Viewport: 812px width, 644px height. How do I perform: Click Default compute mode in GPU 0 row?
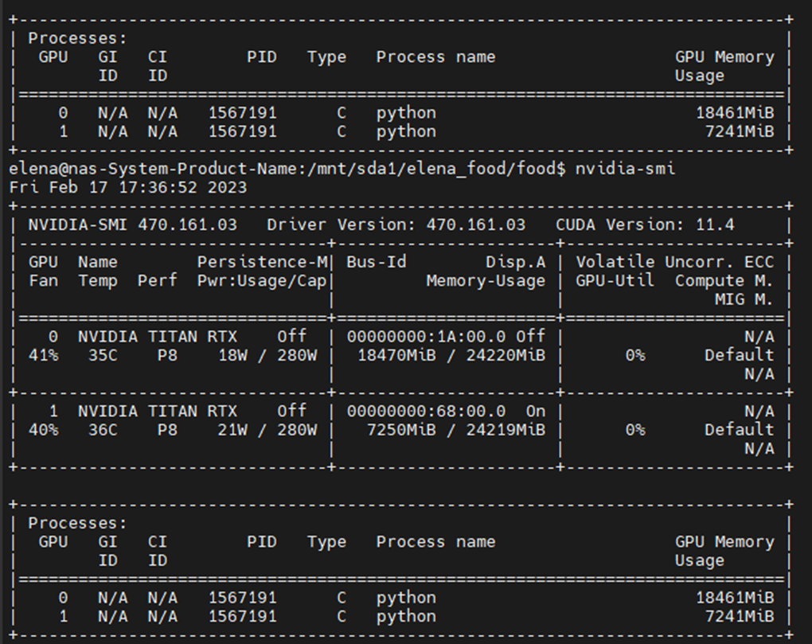pyautogui.click(x=739, y=355)
